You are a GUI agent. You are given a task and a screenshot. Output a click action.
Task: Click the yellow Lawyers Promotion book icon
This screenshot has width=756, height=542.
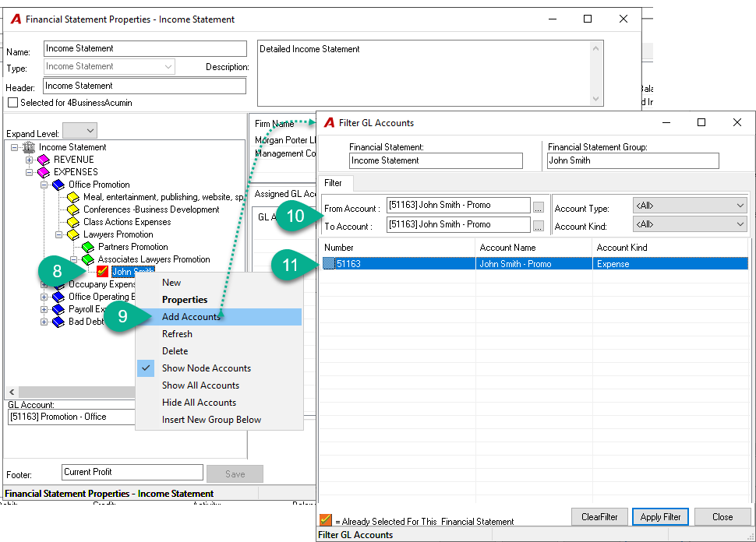pyautogui.click(x=73, y=234)
